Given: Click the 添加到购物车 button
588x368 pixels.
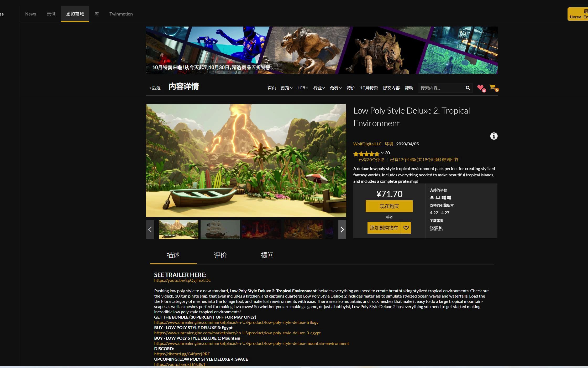Looking at the screenshot, I should [x=384, y=228].
